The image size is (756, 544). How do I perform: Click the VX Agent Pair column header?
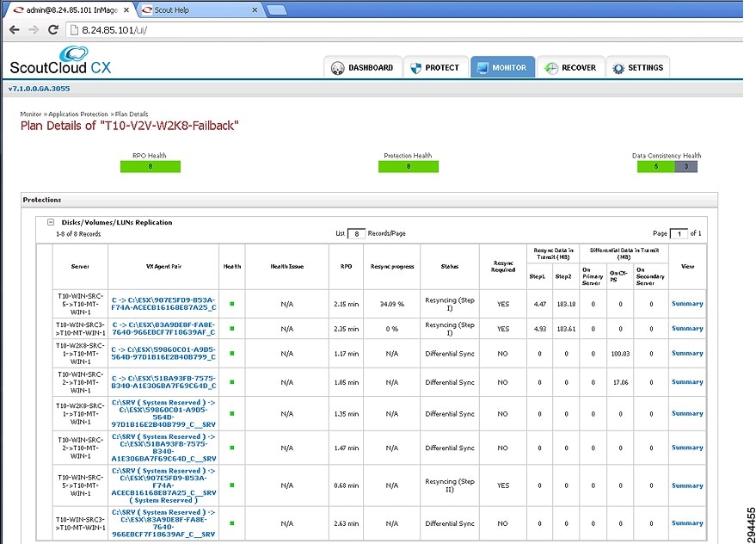tap(163, 267)
